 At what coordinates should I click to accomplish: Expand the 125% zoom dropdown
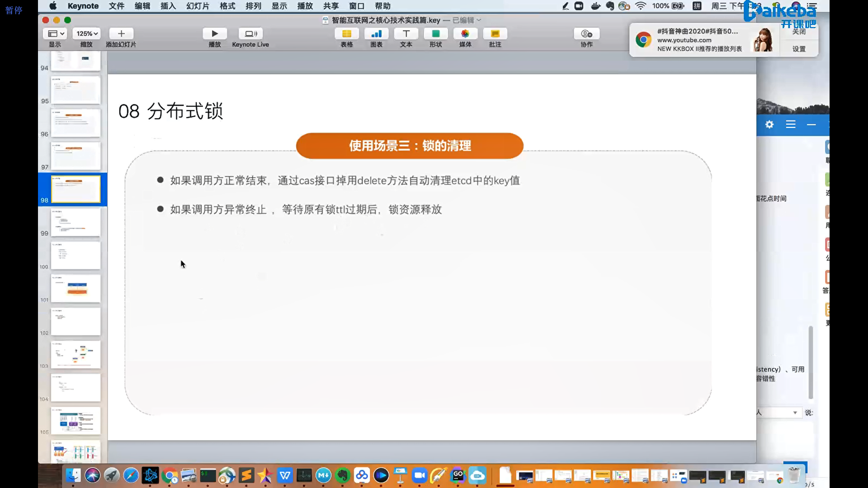click(x=87, y=34)
